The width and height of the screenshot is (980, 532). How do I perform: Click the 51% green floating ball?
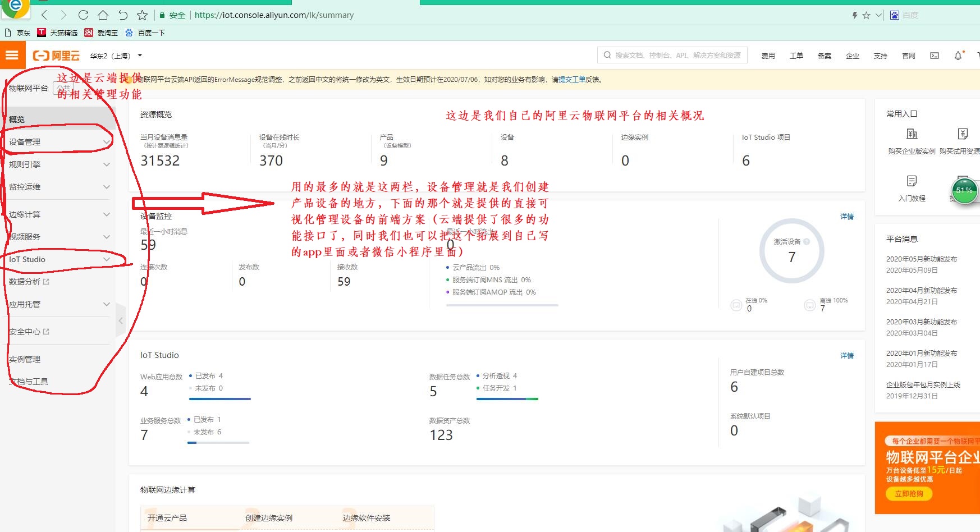point(965,190)
